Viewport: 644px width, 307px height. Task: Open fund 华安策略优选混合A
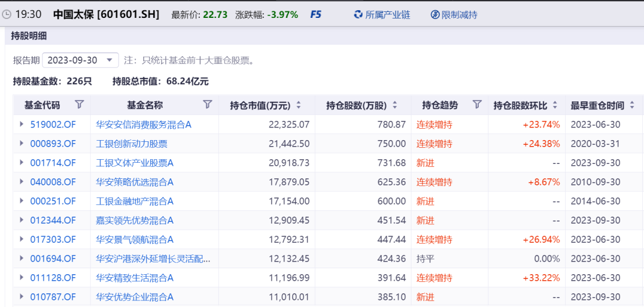coord(135,182)
